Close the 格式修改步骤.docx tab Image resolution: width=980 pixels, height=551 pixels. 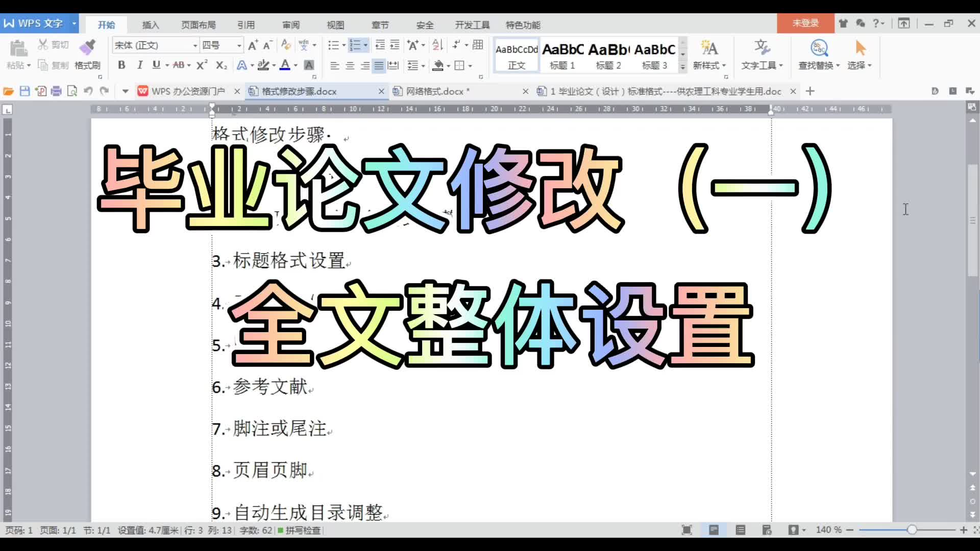(x=381, y=91)
